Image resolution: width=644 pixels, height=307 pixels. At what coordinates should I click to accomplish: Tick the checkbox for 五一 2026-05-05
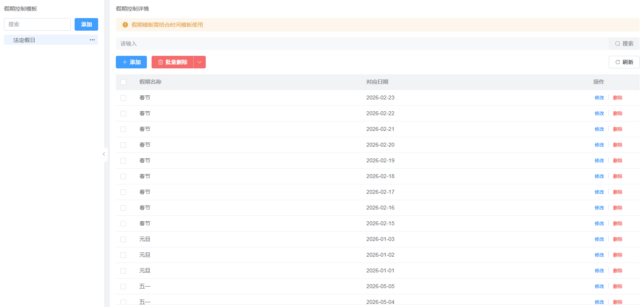[x=123, y=287]
